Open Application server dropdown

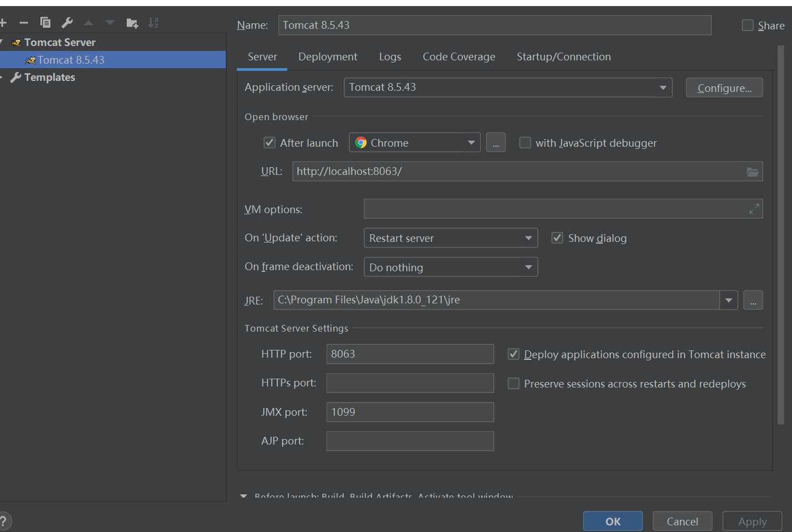[508, 87]
